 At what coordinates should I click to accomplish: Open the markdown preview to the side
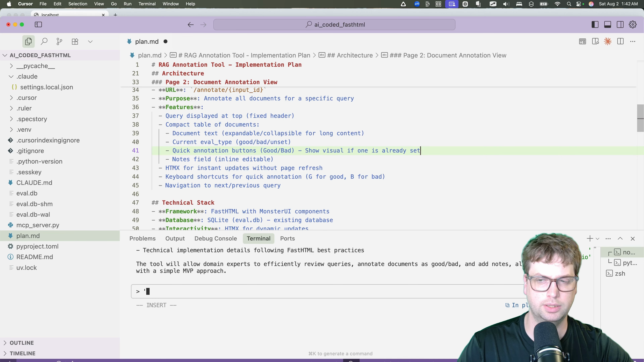(595, 41)
